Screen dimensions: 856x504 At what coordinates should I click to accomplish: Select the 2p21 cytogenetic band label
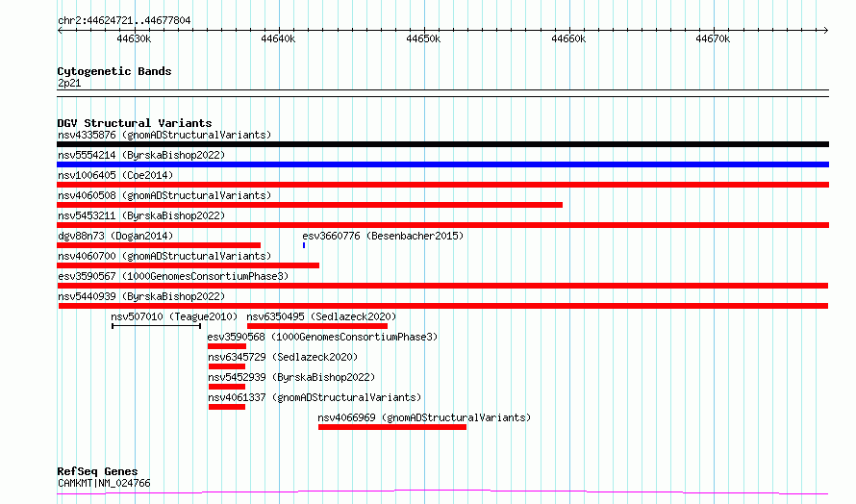pos(69,84)
